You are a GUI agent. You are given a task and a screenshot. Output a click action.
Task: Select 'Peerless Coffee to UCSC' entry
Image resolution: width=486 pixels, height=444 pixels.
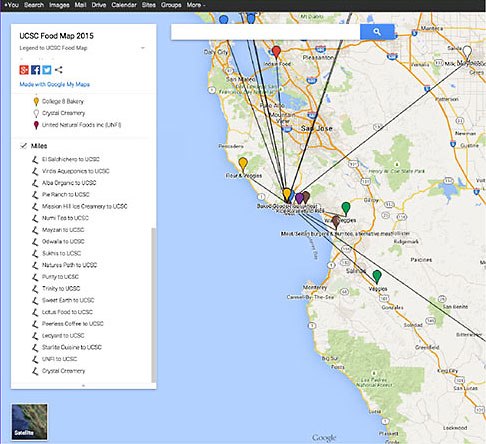tap(73, 324)
